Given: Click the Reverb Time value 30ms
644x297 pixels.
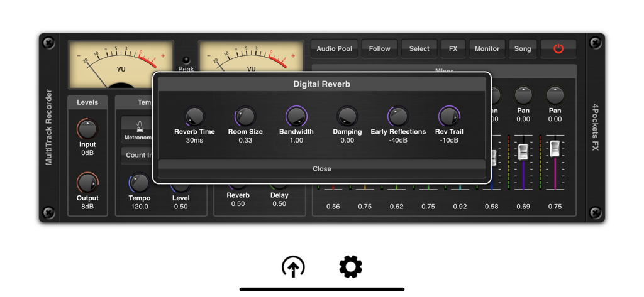Looking at the screenshot, I should [194, 140].
